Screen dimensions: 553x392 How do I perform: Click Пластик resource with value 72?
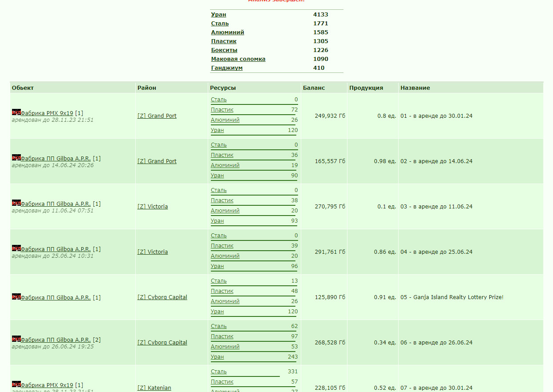222,110
